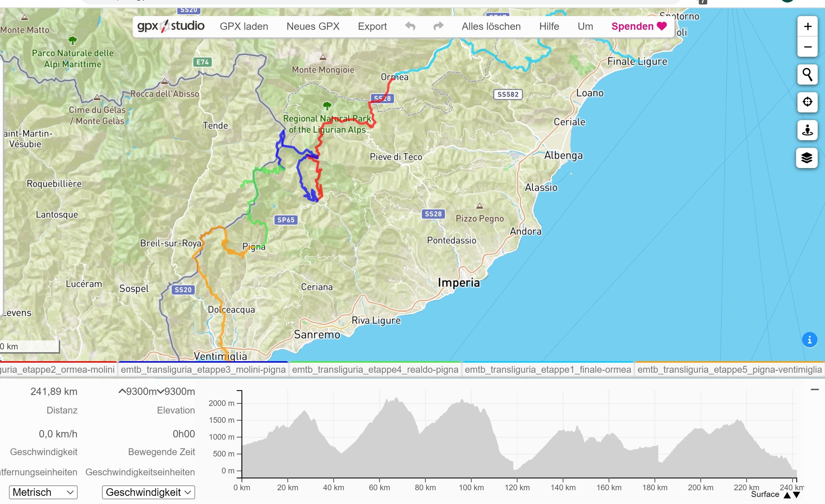Click the redo arrow icon
Screen dimensions: 825x504
tap(438, 26)
